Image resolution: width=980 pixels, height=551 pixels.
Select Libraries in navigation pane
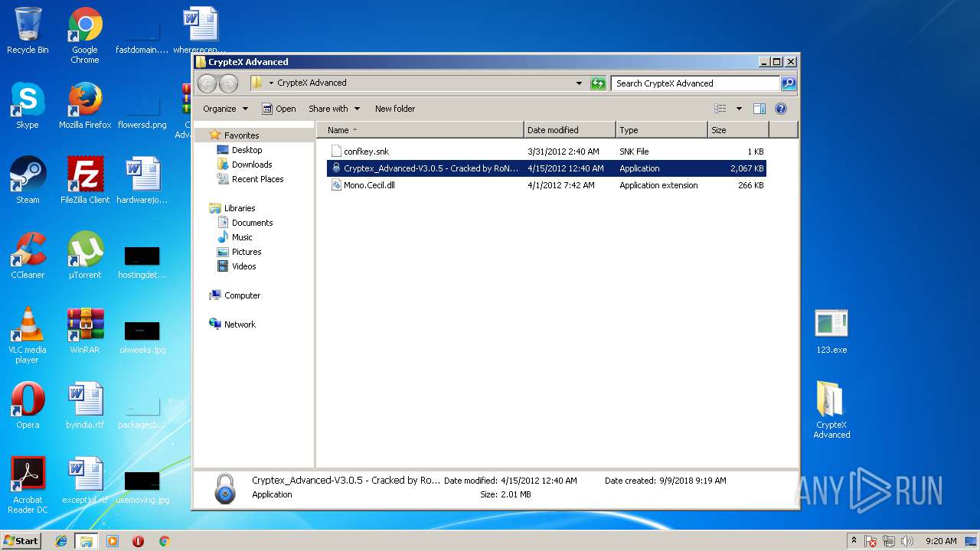(240, 208)
